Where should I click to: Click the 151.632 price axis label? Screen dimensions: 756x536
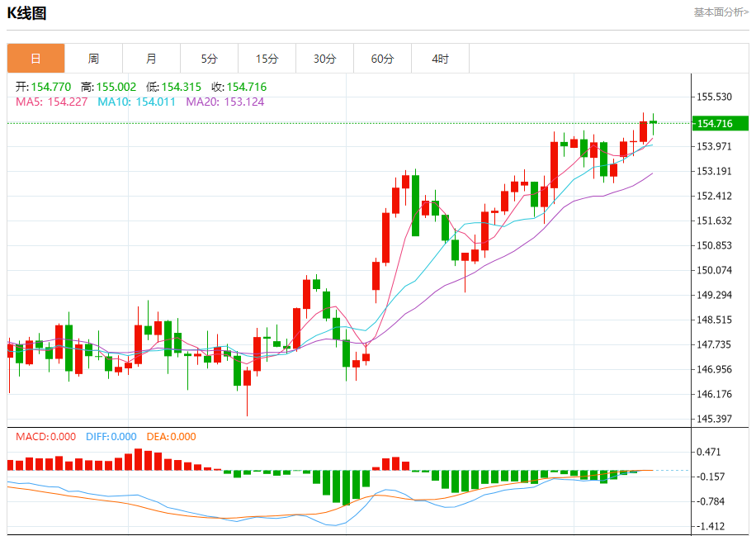[714, 221]
